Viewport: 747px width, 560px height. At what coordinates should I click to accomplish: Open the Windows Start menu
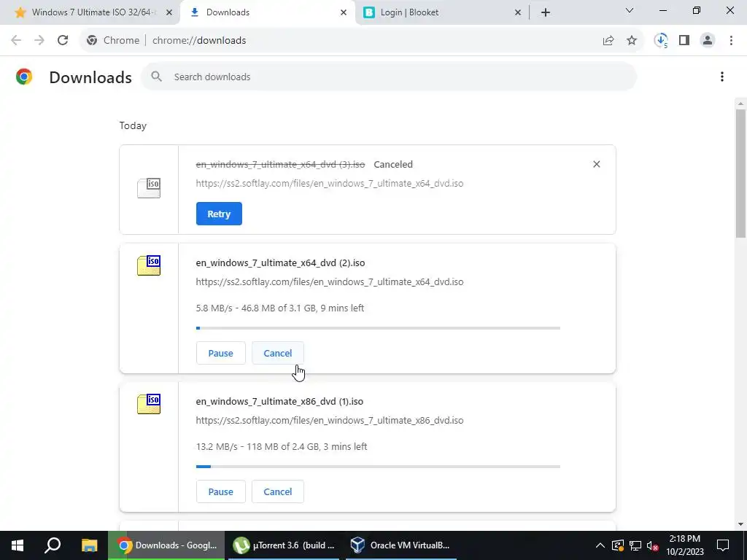tap(18, 545)
